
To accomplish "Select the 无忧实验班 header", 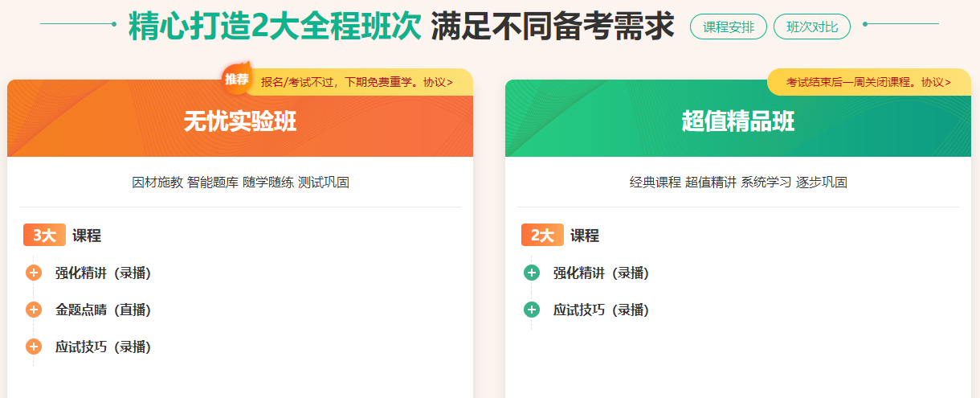I will [240, 121].
